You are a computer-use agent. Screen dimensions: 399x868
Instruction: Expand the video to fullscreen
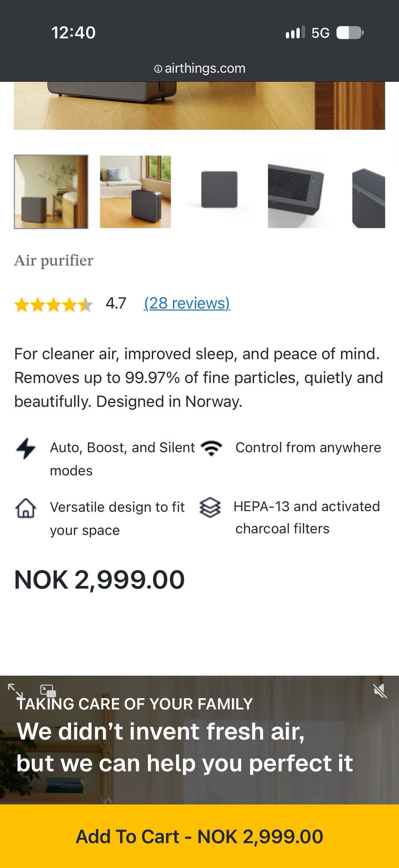point(15,691)
